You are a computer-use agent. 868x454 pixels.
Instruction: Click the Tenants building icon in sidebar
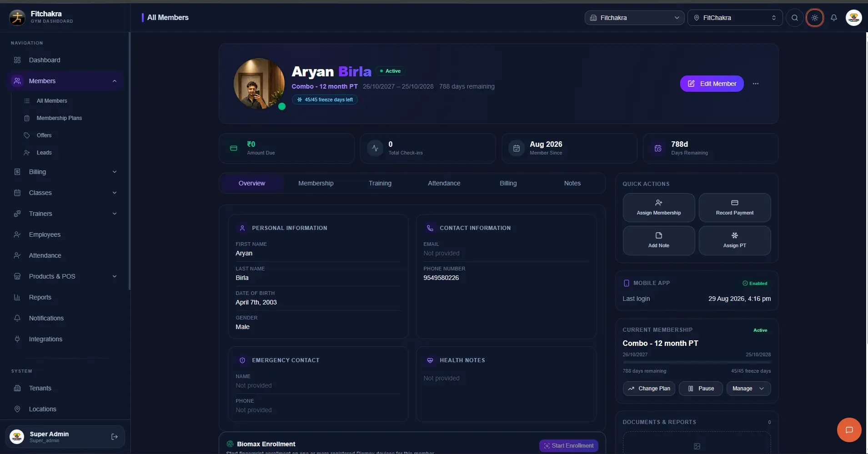point(17,388)
